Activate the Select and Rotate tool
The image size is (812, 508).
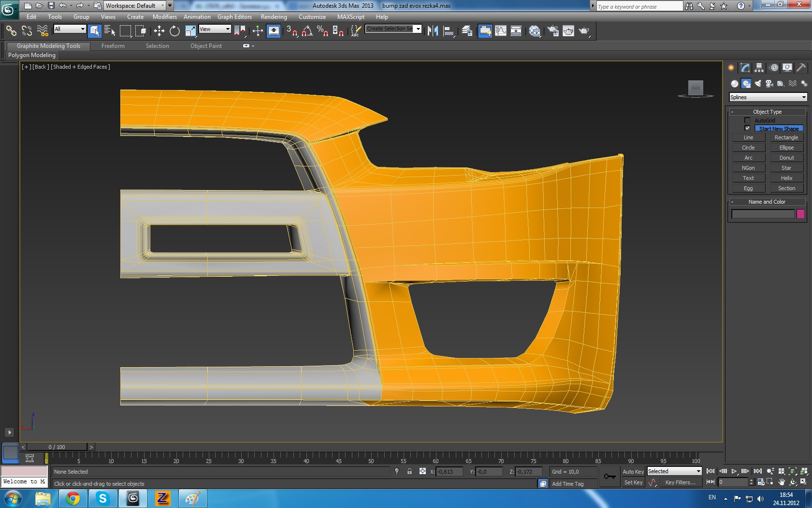click(x=174, y=31)
